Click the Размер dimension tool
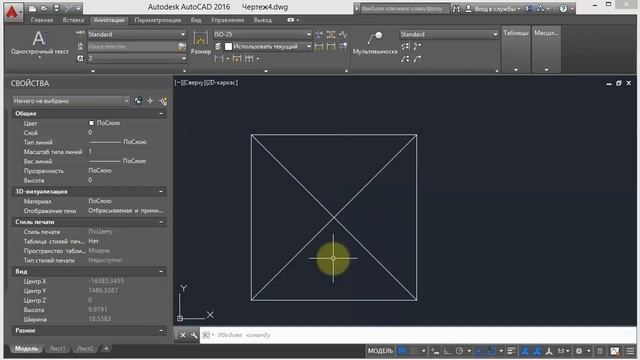Viewport: 640px width, 360px height. 200,43
